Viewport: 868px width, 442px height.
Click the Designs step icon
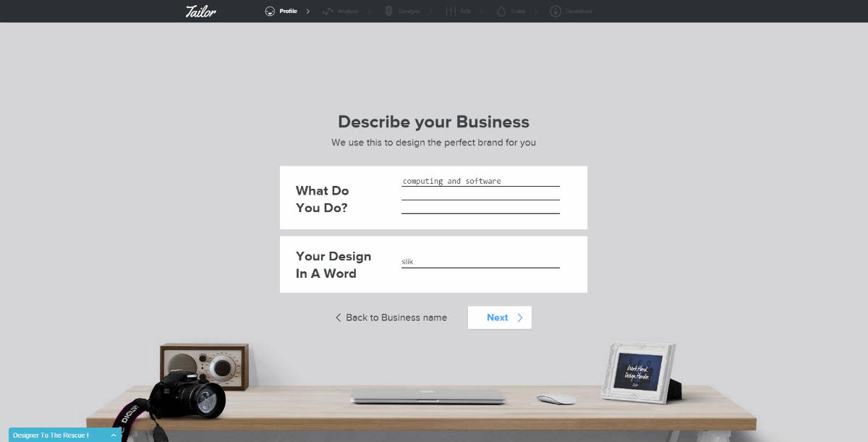click(388, 11)
